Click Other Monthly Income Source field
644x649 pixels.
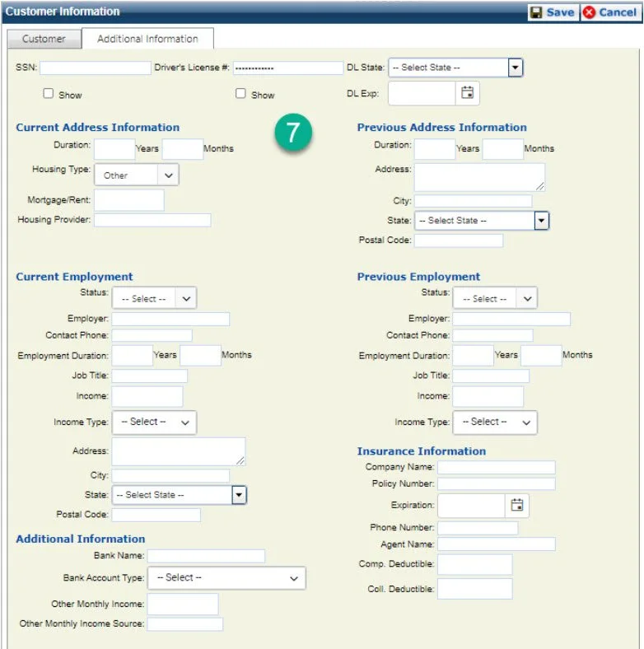[x=185, y=624]
